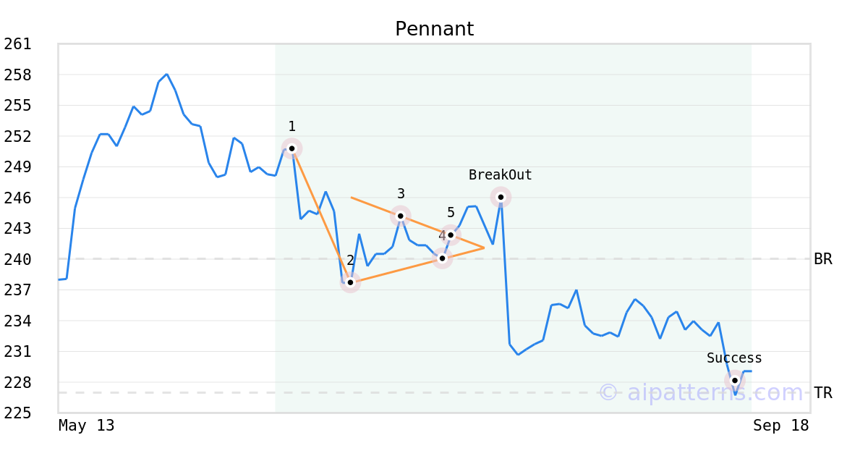Click the 261 y-axis label
Image resolution: width=868 pixels, height=456 pixels.
17,44
